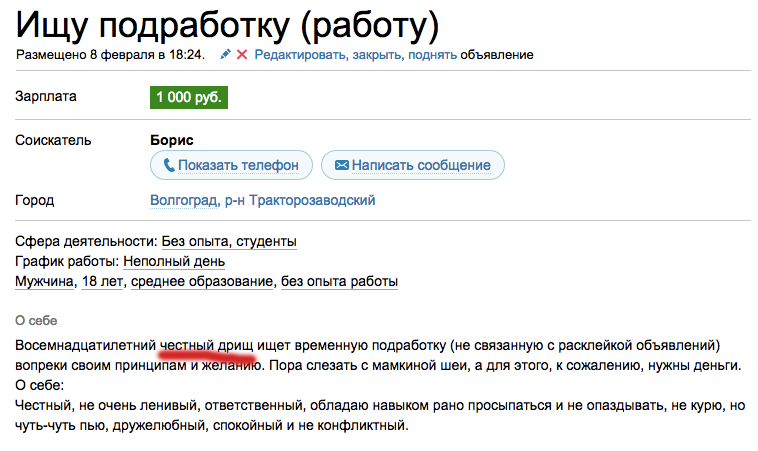The width and height of the screenshot is (758, 451).
Task: Click the envelope message icon
Action: pos(342,165)
